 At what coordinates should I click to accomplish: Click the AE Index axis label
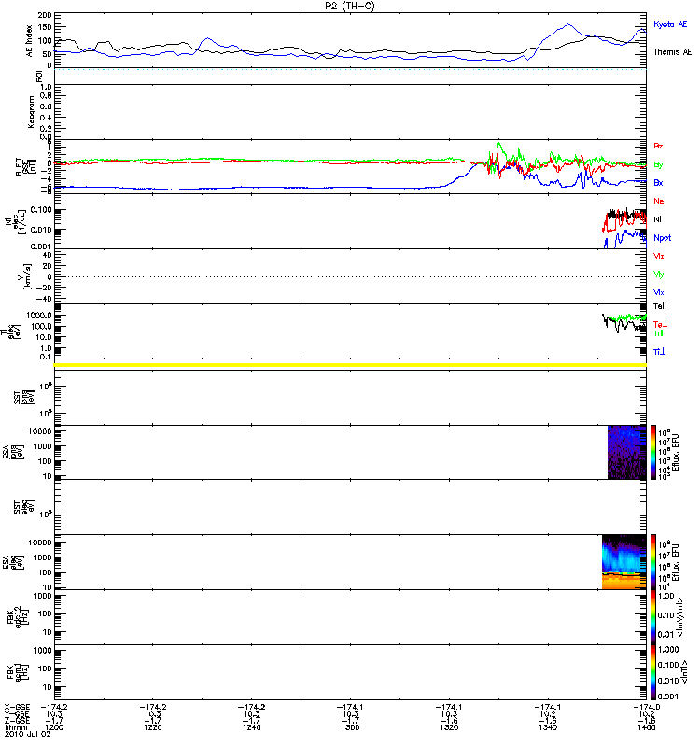pyautogui.click(x=30, y=41)
